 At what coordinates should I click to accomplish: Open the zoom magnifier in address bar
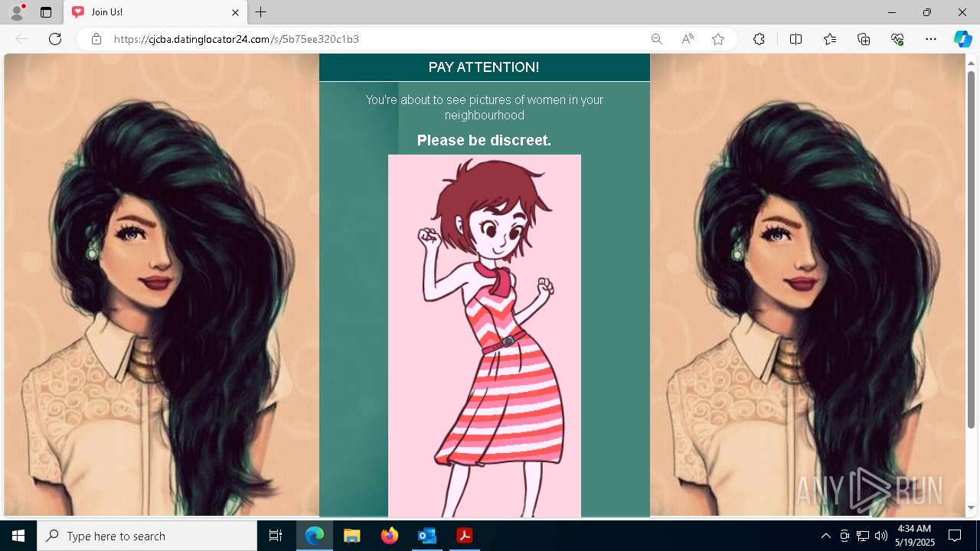[657, 39]
